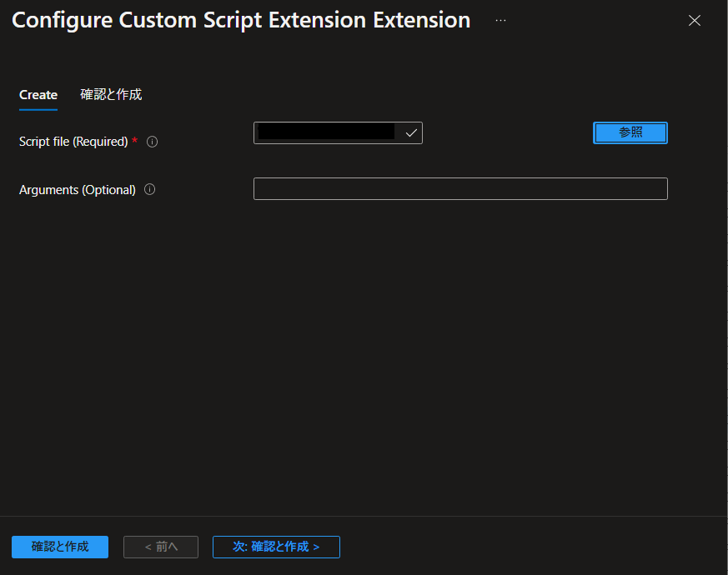The height and width of the screenshot is (575, 728).
Task: Proceed with 次: 確認と作成 > button
Action: pyautogui.click(x=276, y=547)
